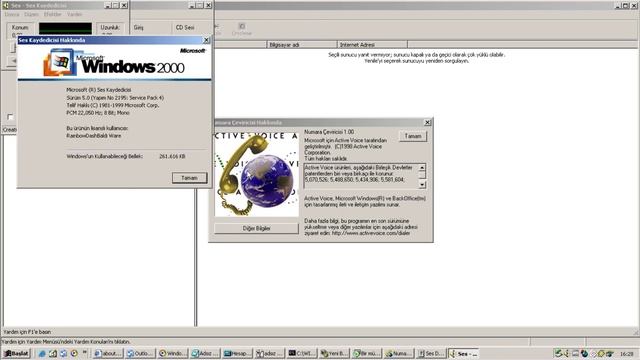The height and width of the screenshot is (360, 640).
Task: Switch to the C:\WI... command prompt taskbar button
Action: [x=301, y=353]
